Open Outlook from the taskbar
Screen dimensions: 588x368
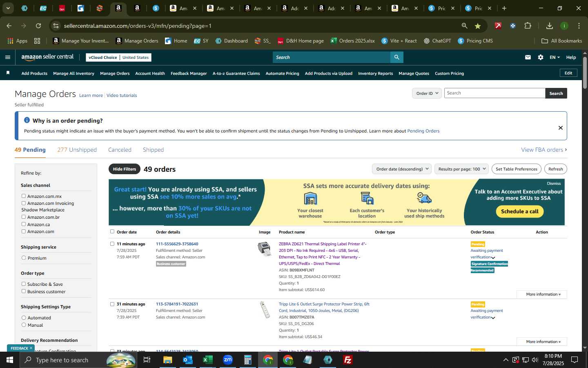point(188,360)
